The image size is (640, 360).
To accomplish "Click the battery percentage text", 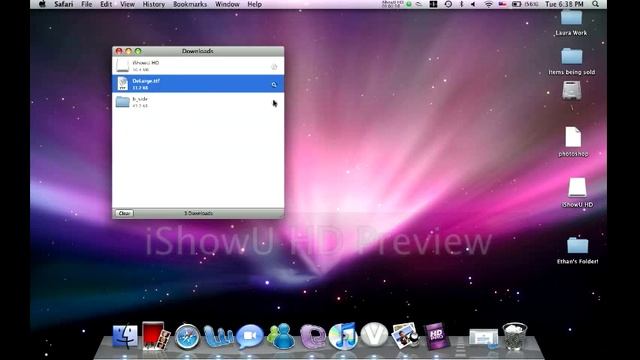I will pyautogui.click(x=531, y=4).
